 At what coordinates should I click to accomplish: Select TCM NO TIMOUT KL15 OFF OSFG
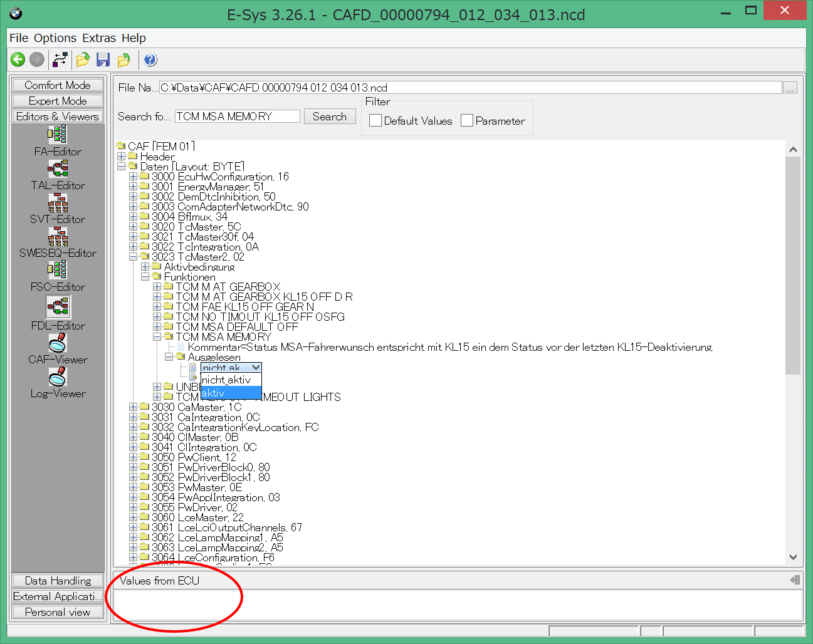click(260, 317)
